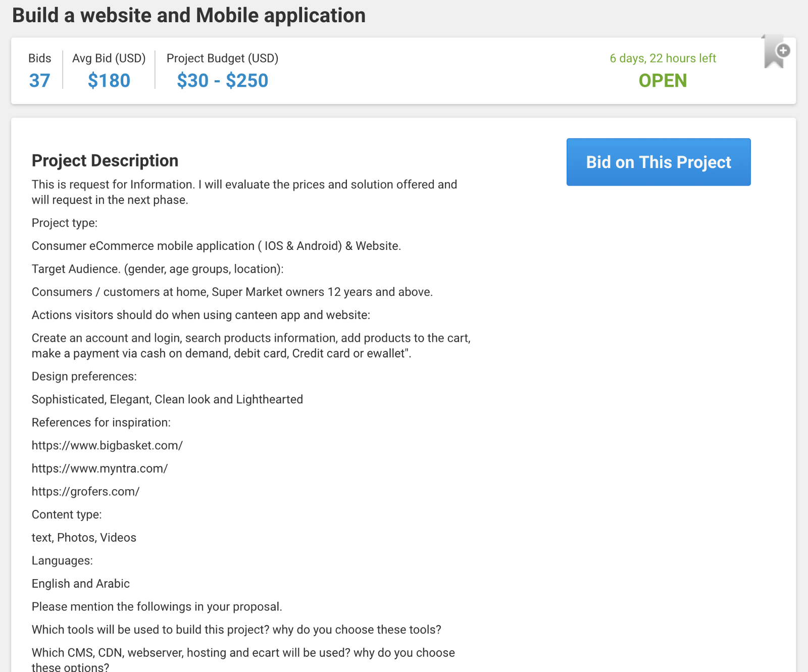Follow the grofers.com inspiration link
808x672 pixels.
(x=85, y=492)
